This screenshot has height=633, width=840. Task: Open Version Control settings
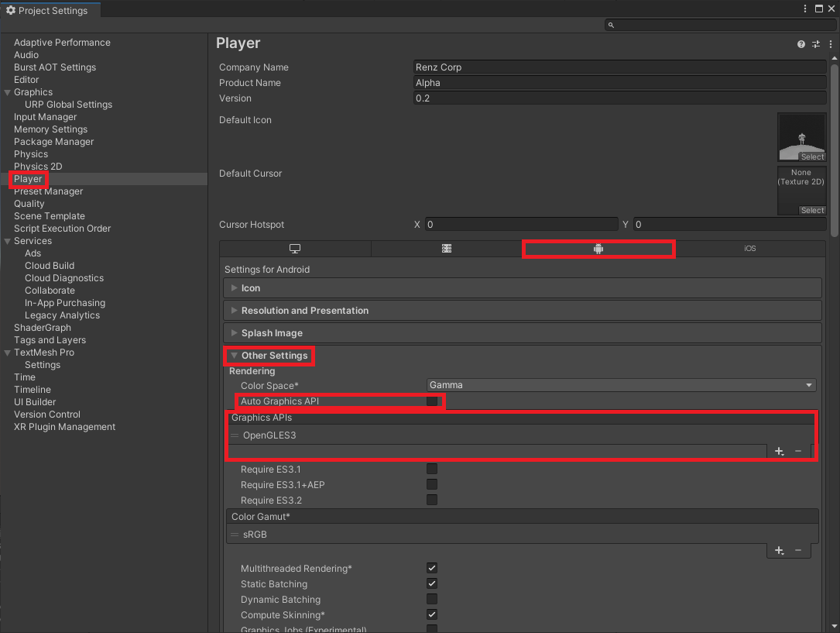click(47, 415)
